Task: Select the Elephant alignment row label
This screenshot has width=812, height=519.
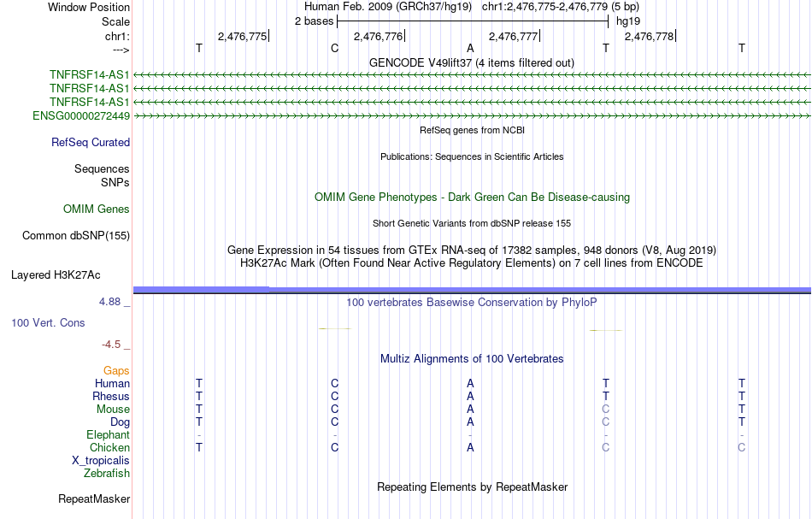Action: [x=108, y=434]
